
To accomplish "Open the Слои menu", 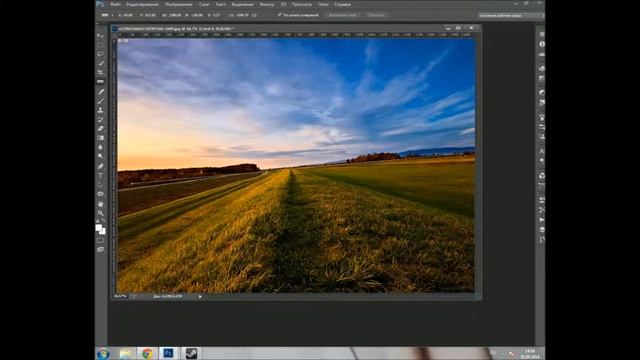I will (204, 4).
